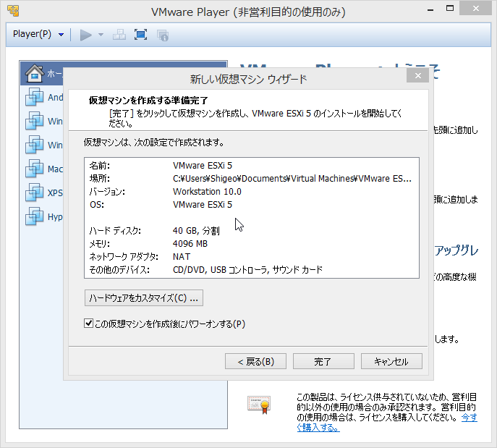The height and width of the screenshot is (448, 497).
Task: Minimize the VMware Player window
Action: [430, 9]
